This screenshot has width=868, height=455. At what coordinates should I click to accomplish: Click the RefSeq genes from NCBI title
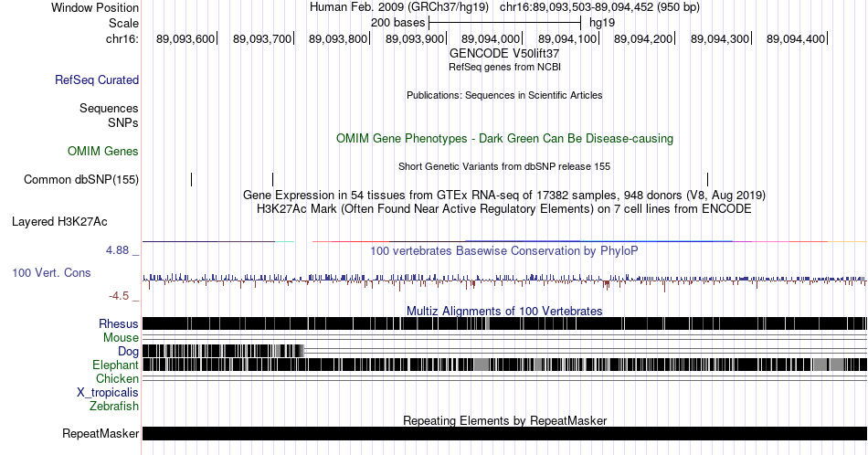click(505, 67)
